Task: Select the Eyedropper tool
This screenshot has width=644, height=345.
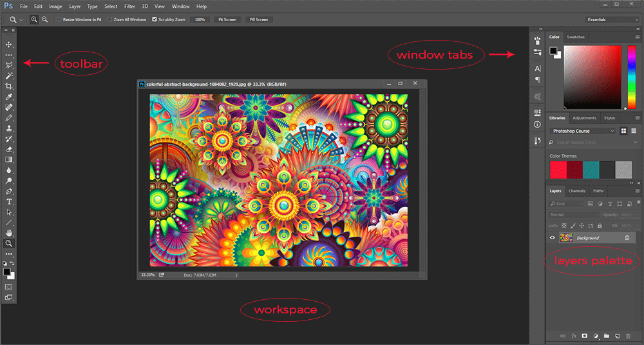Action: (8, 97)
